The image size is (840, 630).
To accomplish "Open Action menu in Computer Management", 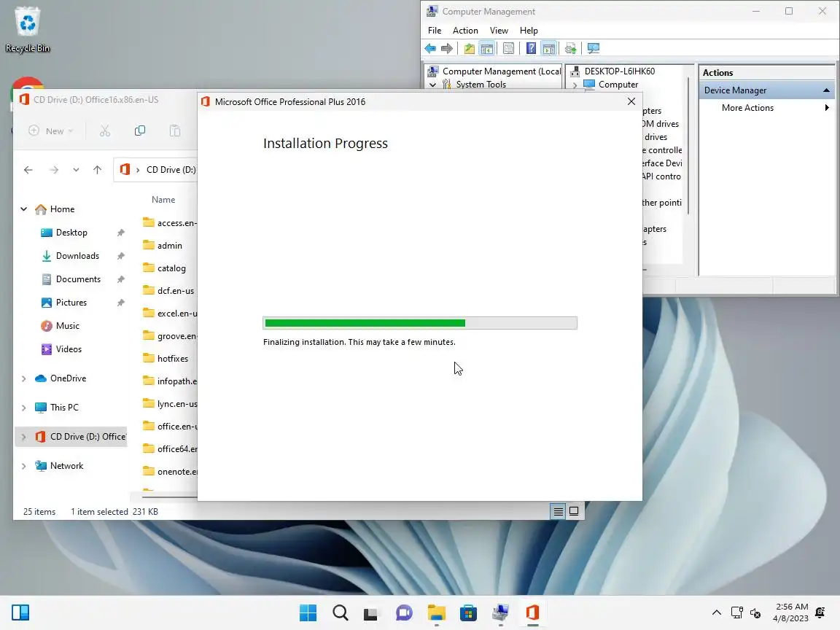I will pyautogui.click(x=465, y=31).
